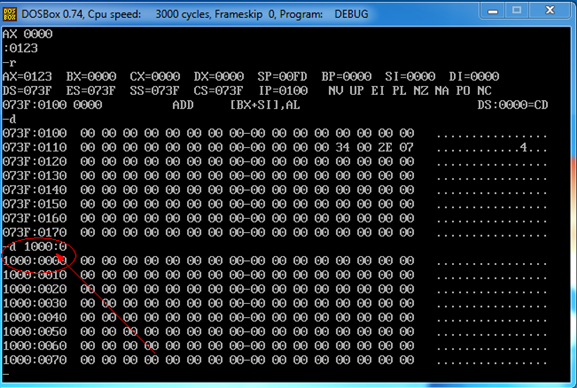Click the 34 byte in row 073F:0110

pos(342,148)
